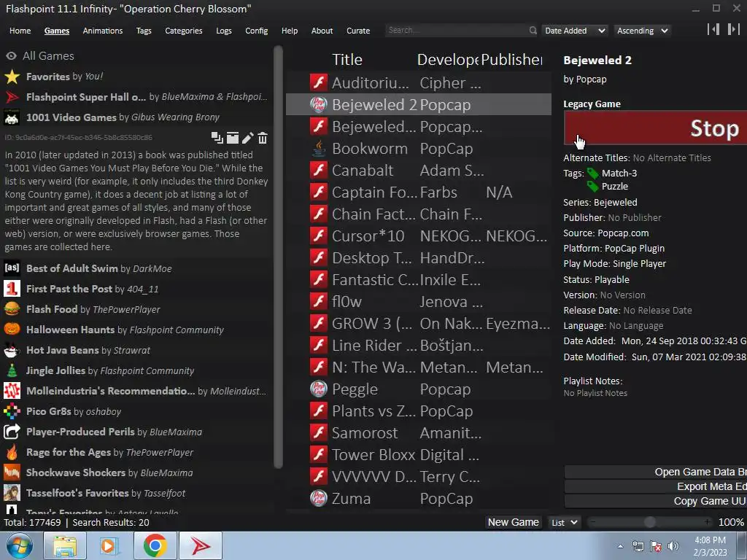This screenshot has width=747, height=560.
Task: Open the Home tab
Action: (20, 31)
